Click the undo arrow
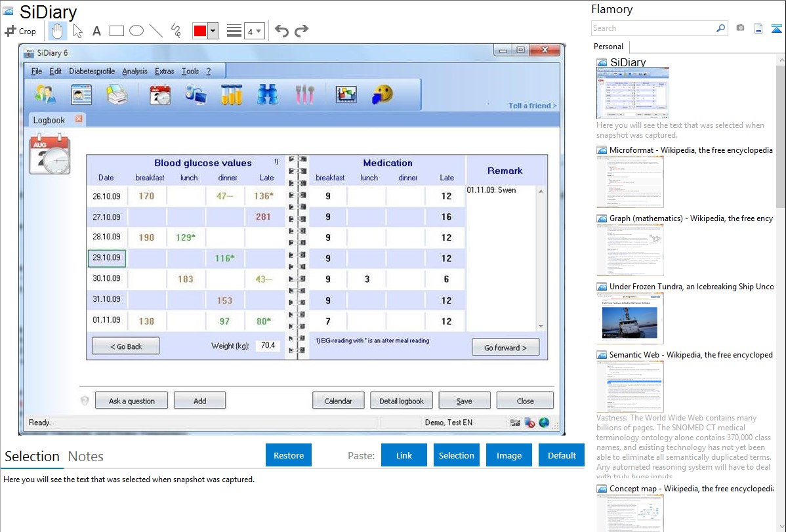The height and width of the screenshot is (532, 786). coord(281,31)
